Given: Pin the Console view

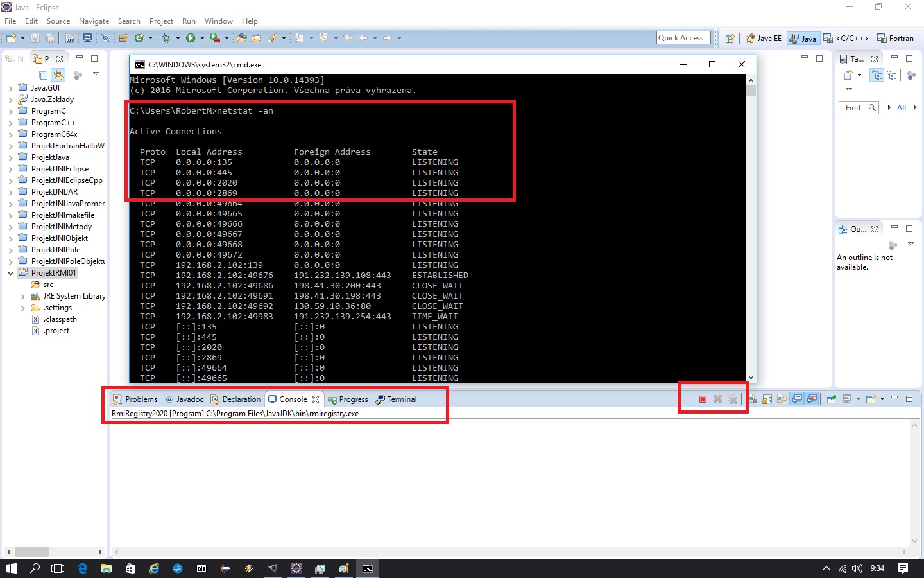Looking at the screenshot, I should (x=832, y=399).
